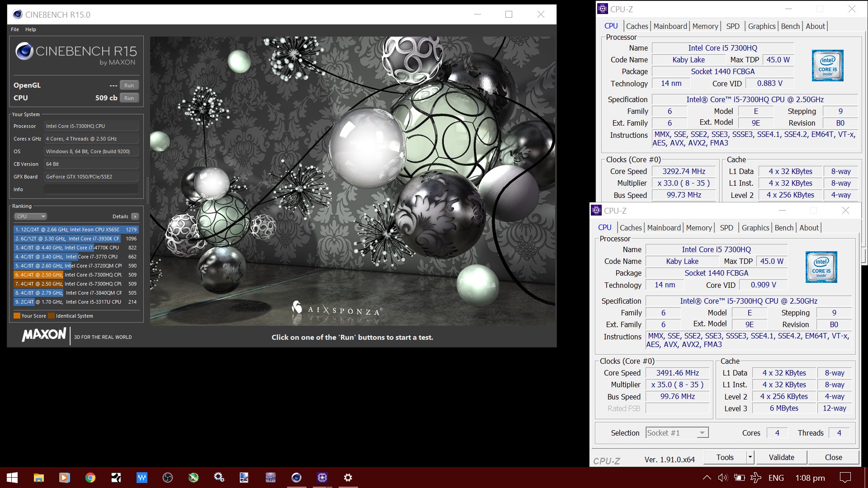Open the green orb taskbar app
This screenshot has width=868, height=488.
(193, 478)
